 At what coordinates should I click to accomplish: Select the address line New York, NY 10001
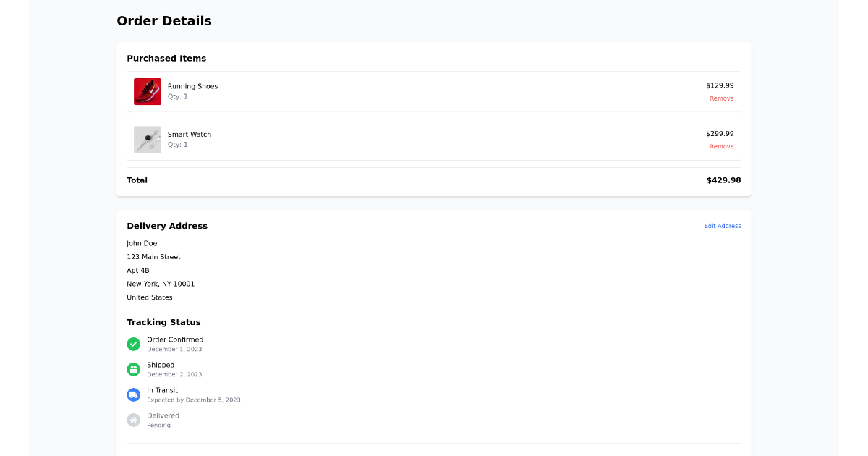pos(161,283)
